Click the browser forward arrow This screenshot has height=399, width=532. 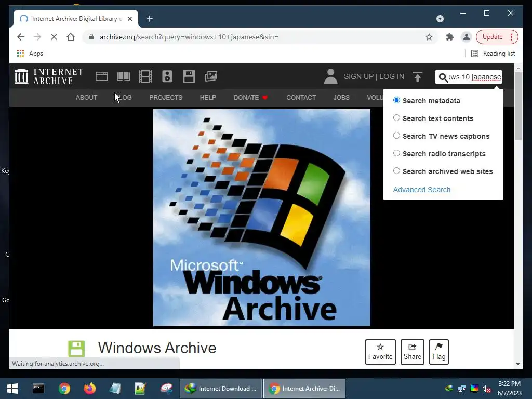point(37,37)
